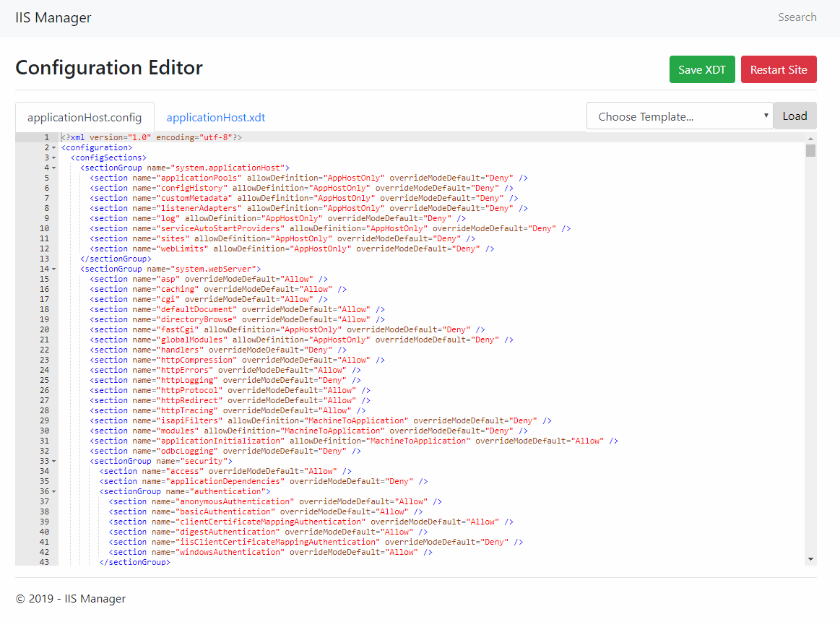
Task: Click the listenerAdapters section line
Action: (x=308, y=208)
